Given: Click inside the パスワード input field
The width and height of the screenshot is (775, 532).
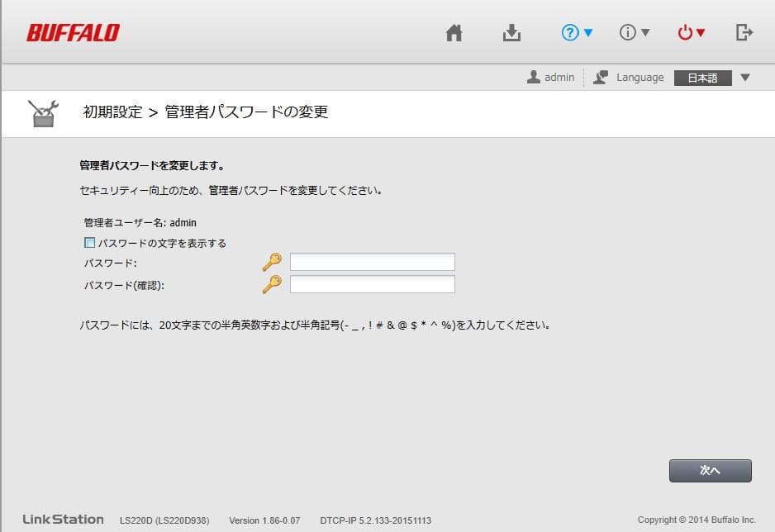Looking at the screenshot, I should (x=371, y=261).
